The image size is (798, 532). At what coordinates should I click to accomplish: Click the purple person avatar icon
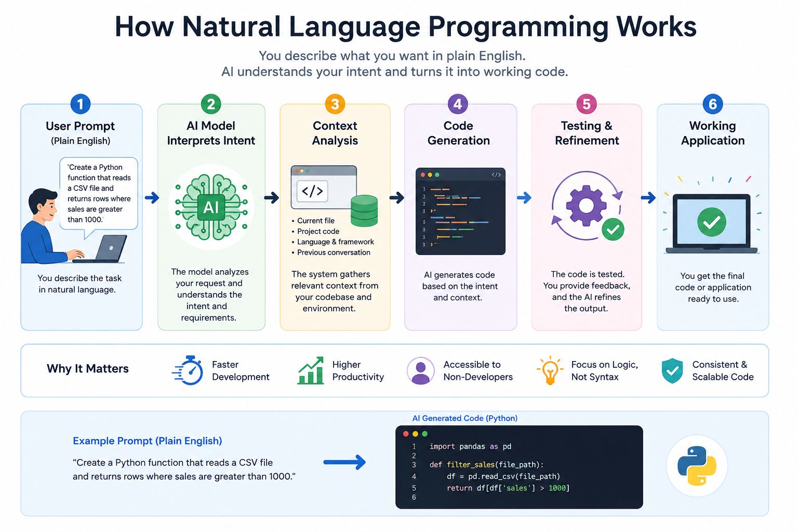[x=421, y=370]
